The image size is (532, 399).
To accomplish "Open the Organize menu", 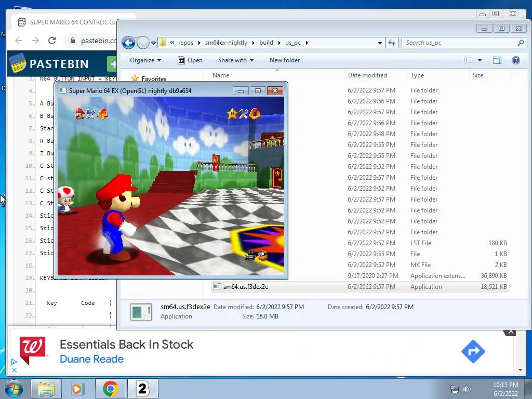I will [x=145, y=60].
